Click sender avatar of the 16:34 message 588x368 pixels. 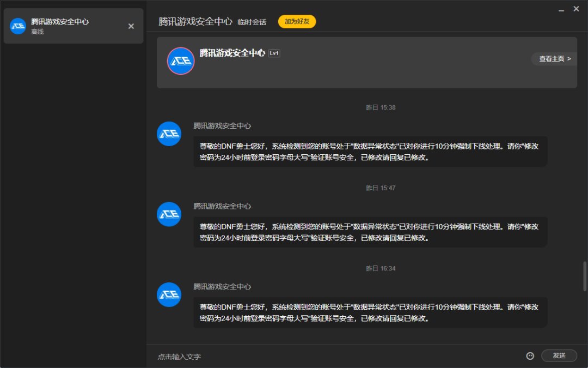(169, 295)
